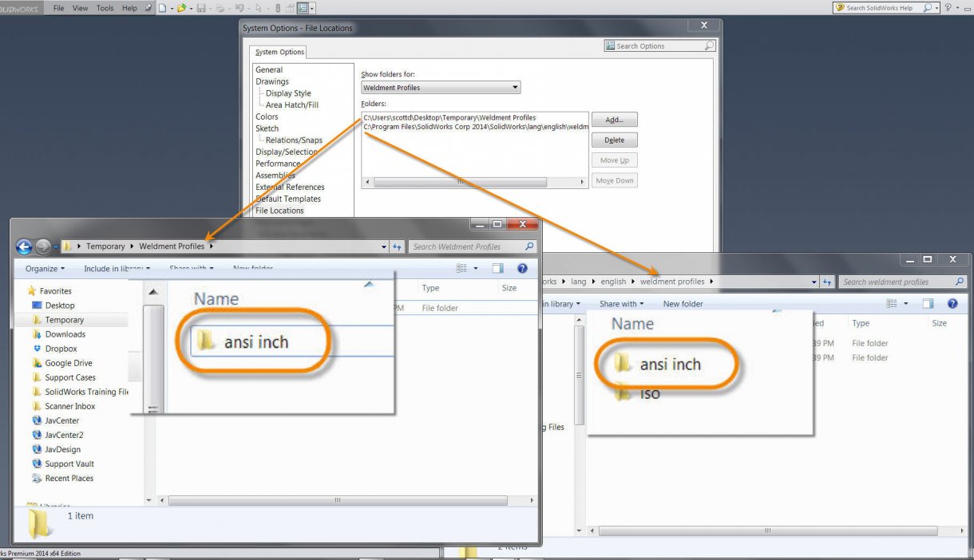Select the System Options tab
Viewport: 974px width, 560px height.
coord(279,52)
